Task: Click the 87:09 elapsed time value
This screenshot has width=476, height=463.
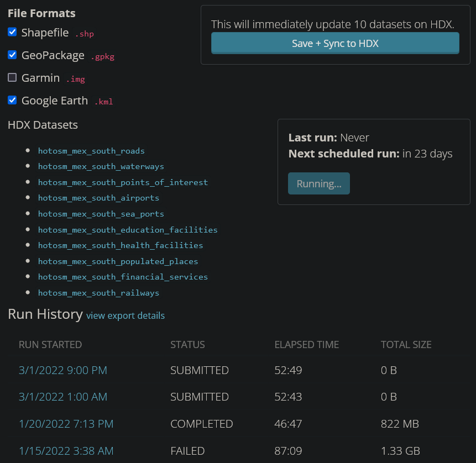Action: click(288, 451)
